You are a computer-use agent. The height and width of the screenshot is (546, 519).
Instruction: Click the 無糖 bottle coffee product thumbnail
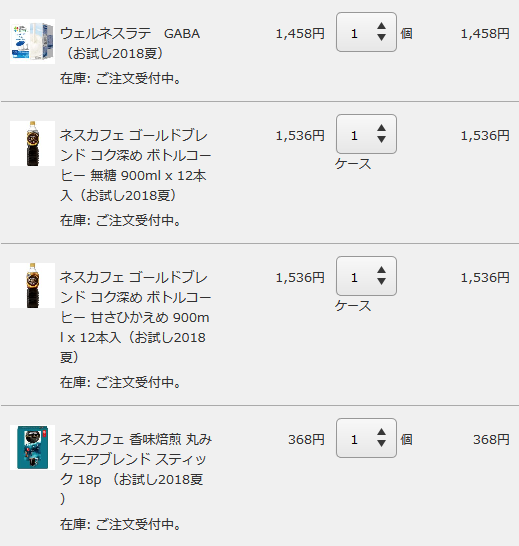click(32, 143)
